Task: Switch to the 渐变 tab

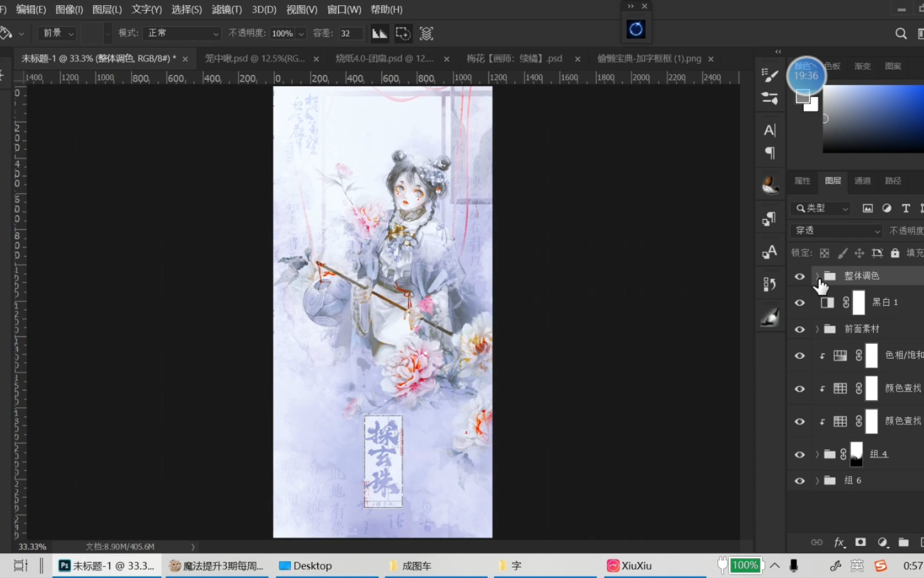Action: click(x=862, y=66)
